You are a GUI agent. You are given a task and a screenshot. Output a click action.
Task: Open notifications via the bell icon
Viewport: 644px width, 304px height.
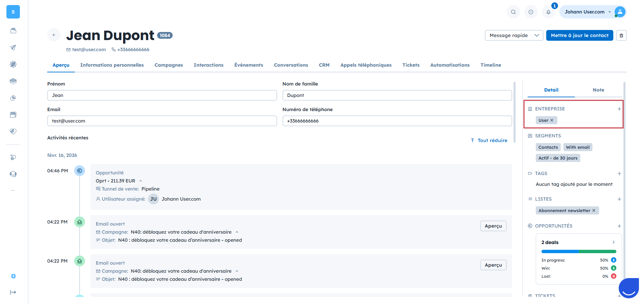[x=548, y=12]
